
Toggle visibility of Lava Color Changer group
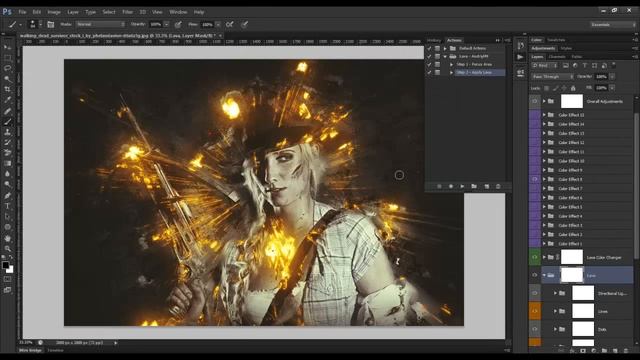pyautogui.click(x=535, y=257)
